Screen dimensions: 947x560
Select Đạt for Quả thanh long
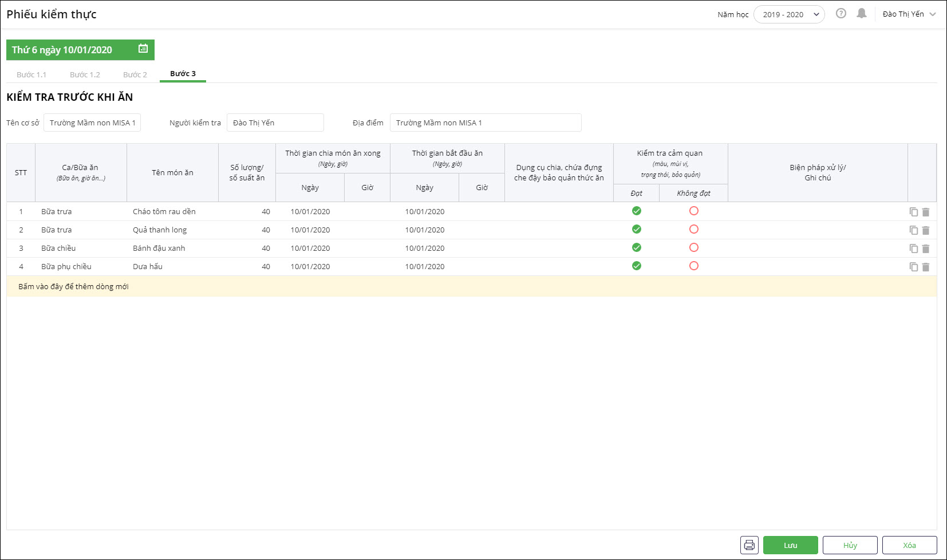[636, 230]
